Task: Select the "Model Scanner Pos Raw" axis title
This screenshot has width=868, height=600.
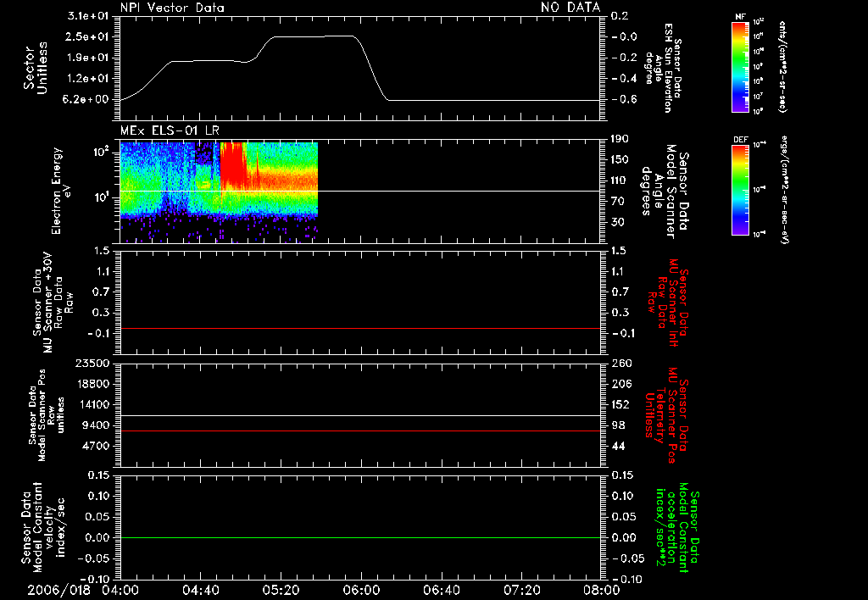Action: (47, 415)
